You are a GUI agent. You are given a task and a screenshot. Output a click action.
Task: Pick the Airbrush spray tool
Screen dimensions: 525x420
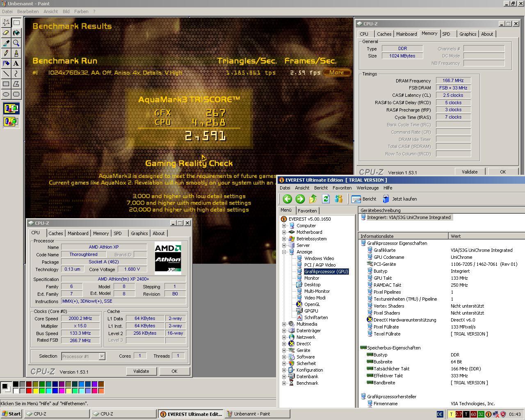[x=6, y=64]
